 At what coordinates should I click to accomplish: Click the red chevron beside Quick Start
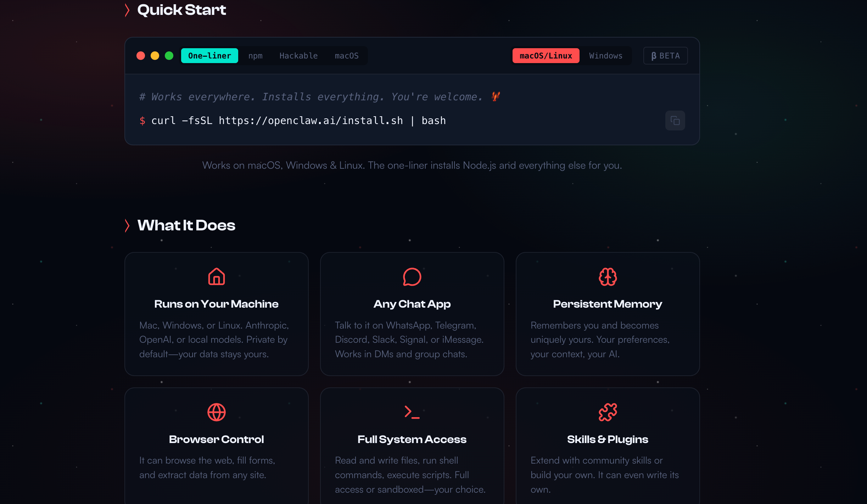127,10
